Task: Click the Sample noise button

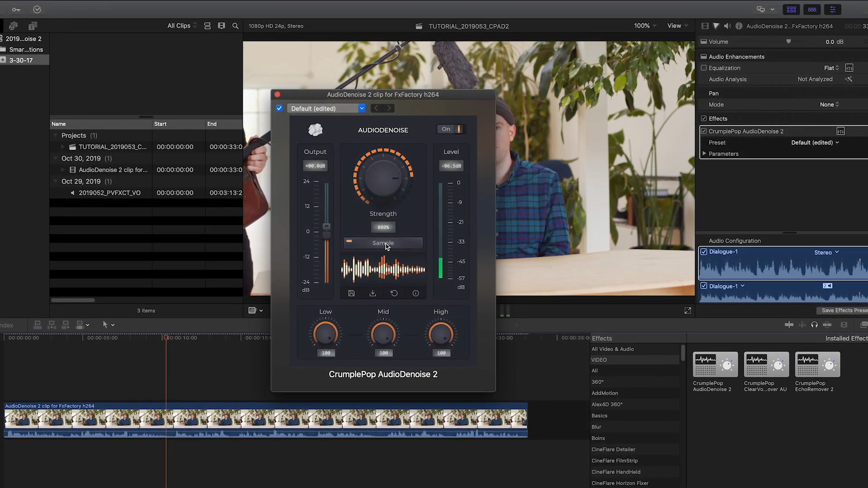Action: point(383,243)
